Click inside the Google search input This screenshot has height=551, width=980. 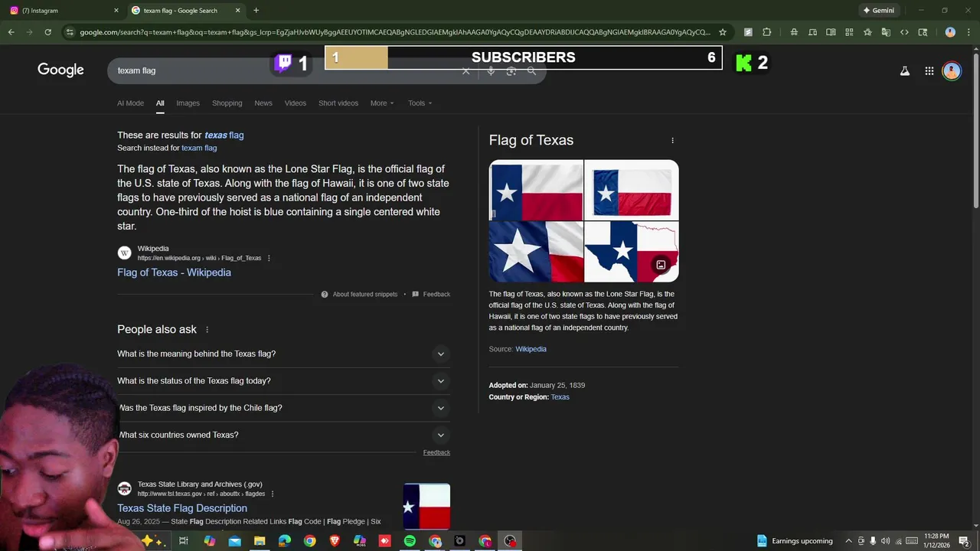pyautogui.click(x=283, y=70)
